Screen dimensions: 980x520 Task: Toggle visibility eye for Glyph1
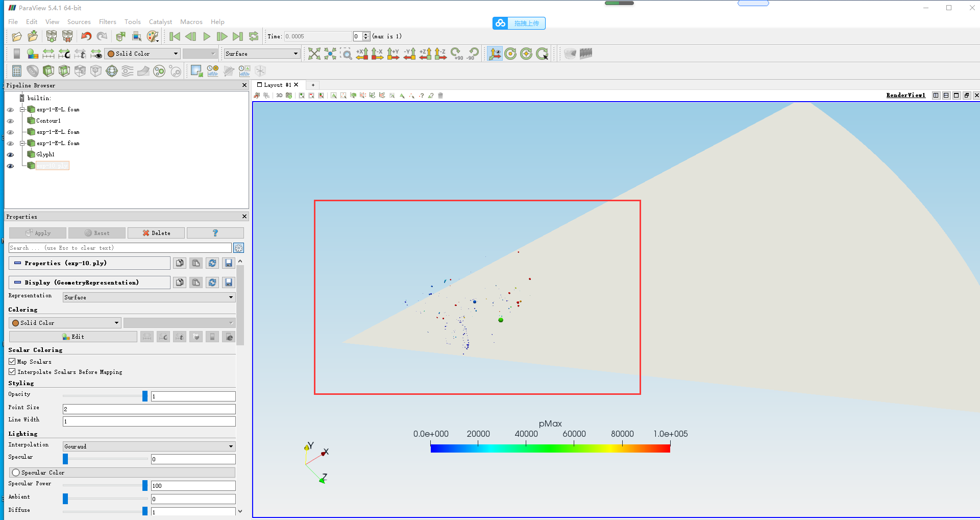pos(10,155)
